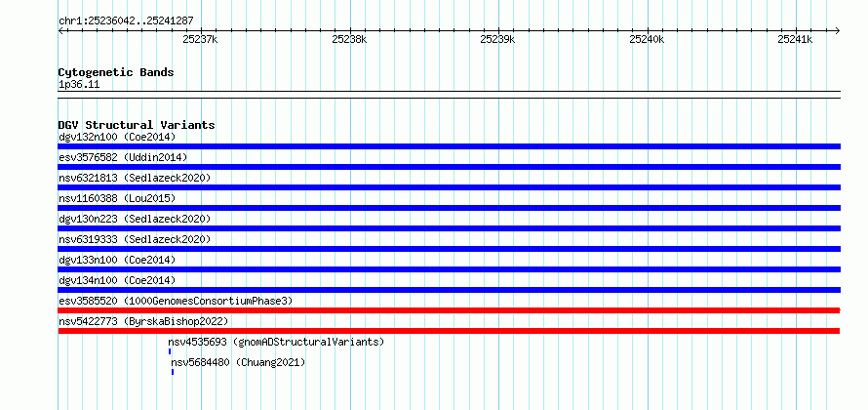Screen dimensions: 868x410
Task: Click the blue bar under nsv6319333
Action: (x=449, y=249)
